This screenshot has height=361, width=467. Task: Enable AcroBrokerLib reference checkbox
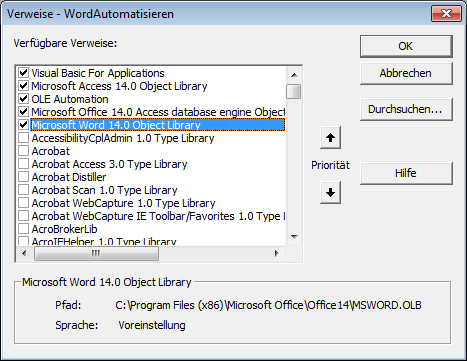23,229
